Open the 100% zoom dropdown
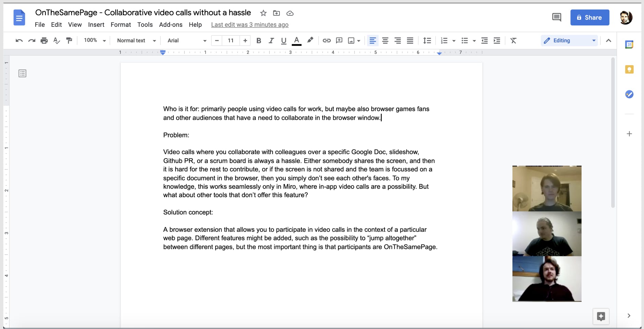 [x=95, y=41]
